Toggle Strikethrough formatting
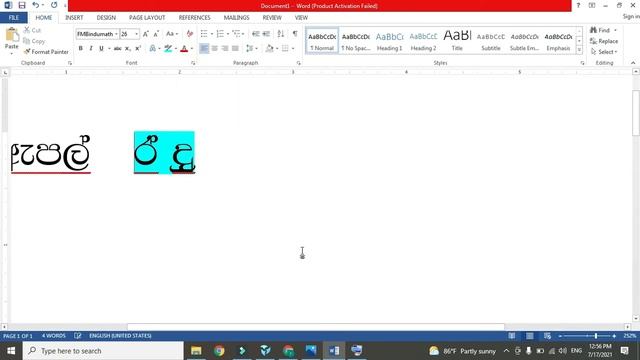640x360 pixels. click(x=118, y=48)
